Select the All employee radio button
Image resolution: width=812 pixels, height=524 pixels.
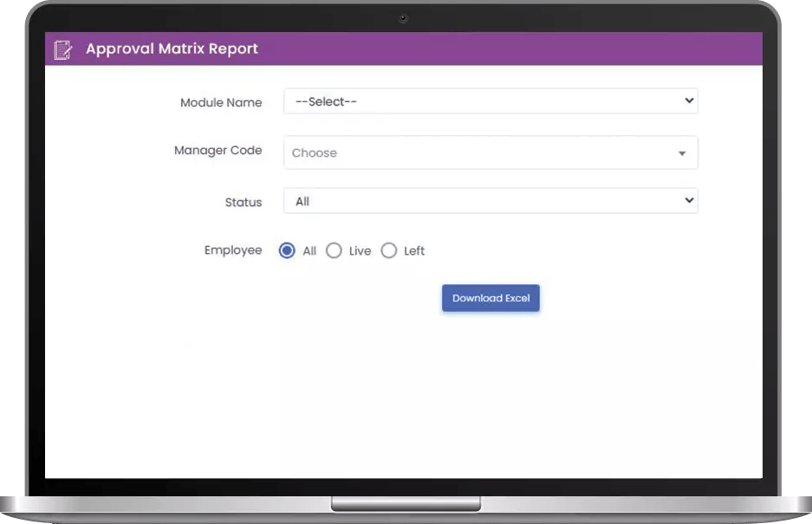coord(287,250)
